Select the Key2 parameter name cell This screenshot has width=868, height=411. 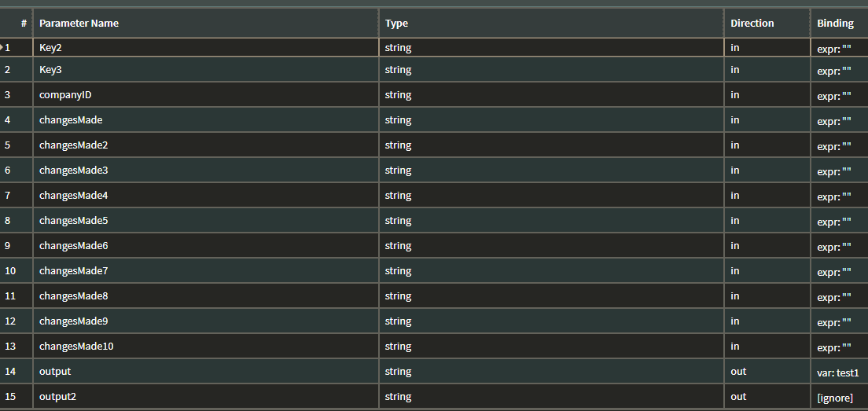tap(206, 48)
